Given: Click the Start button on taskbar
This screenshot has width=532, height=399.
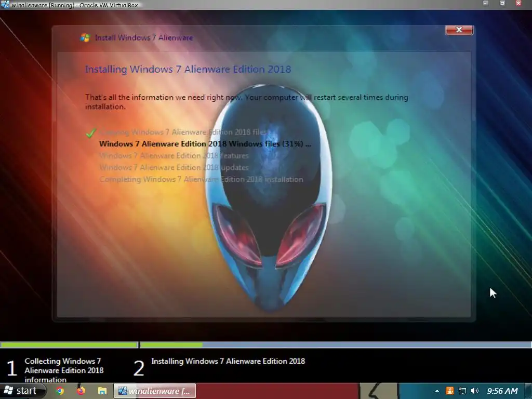Looking at the screenshot, I should [22, 391].
